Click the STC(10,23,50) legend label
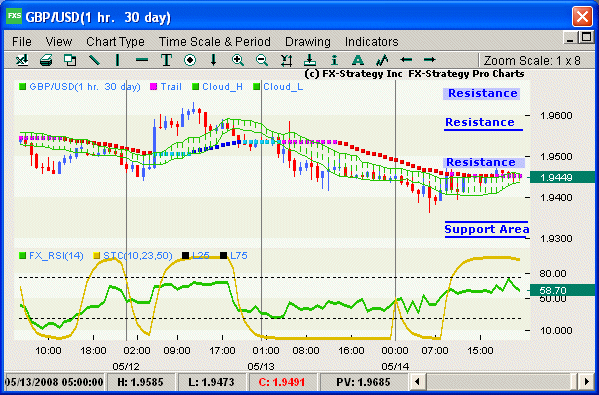Viewport: 599px width, 395px height. 138,256
